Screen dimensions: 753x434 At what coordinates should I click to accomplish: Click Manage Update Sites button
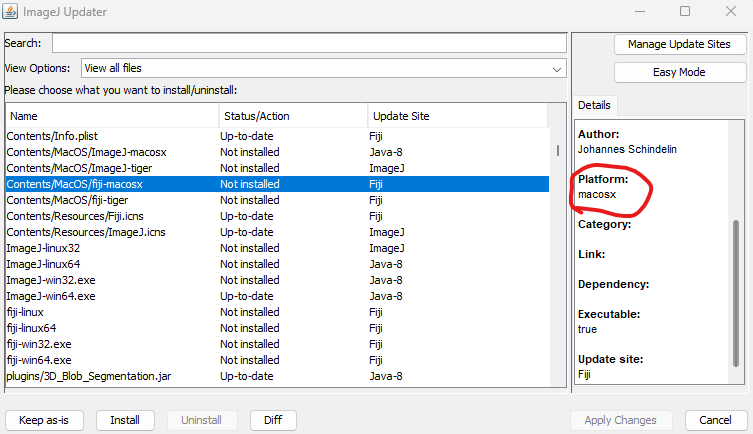[679, 44]
